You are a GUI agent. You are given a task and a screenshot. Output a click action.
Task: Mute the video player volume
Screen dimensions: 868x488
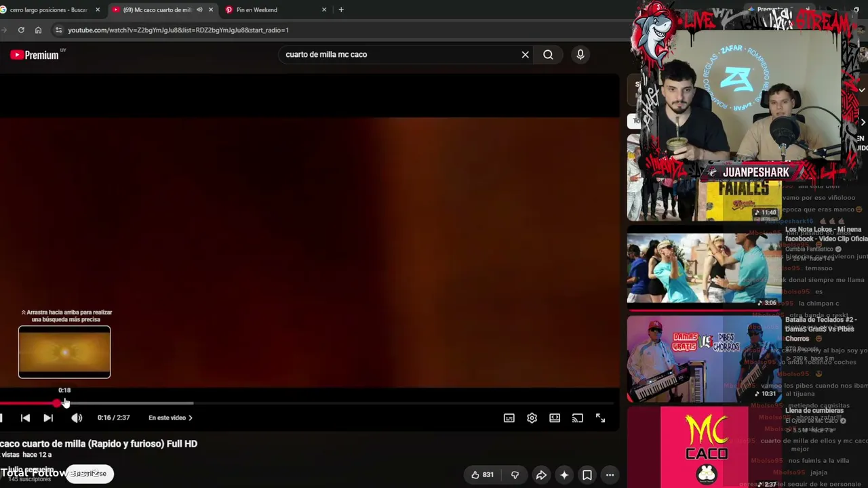77,418
